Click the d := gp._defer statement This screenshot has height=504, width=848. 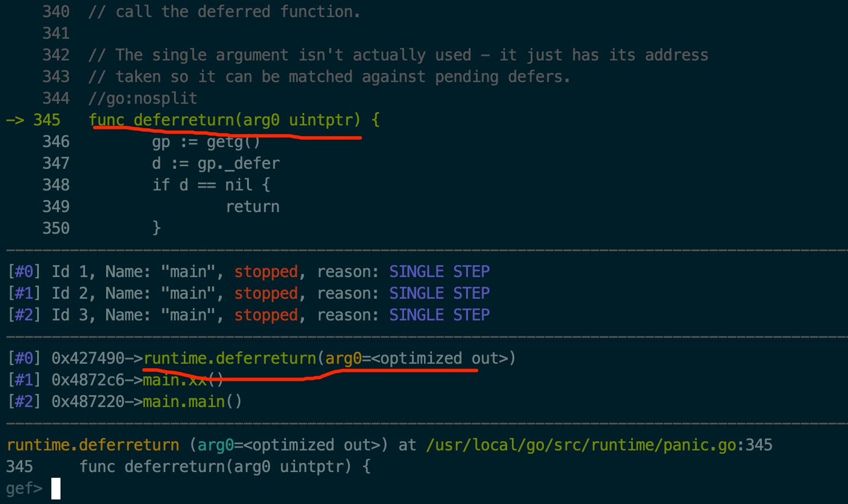coord(216,164)
